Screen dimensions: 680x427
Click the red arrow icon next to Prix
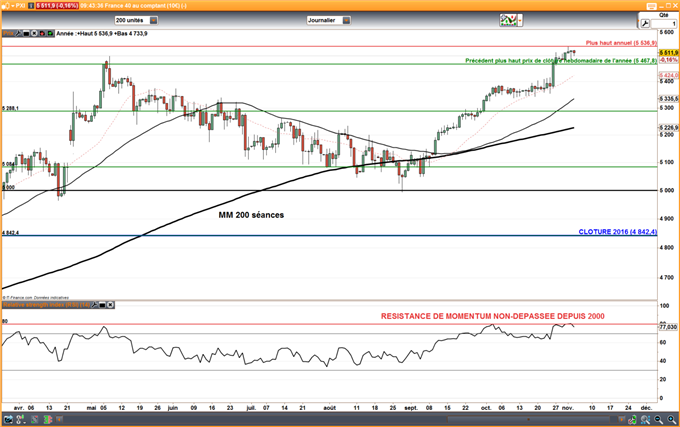pos(42,33)
